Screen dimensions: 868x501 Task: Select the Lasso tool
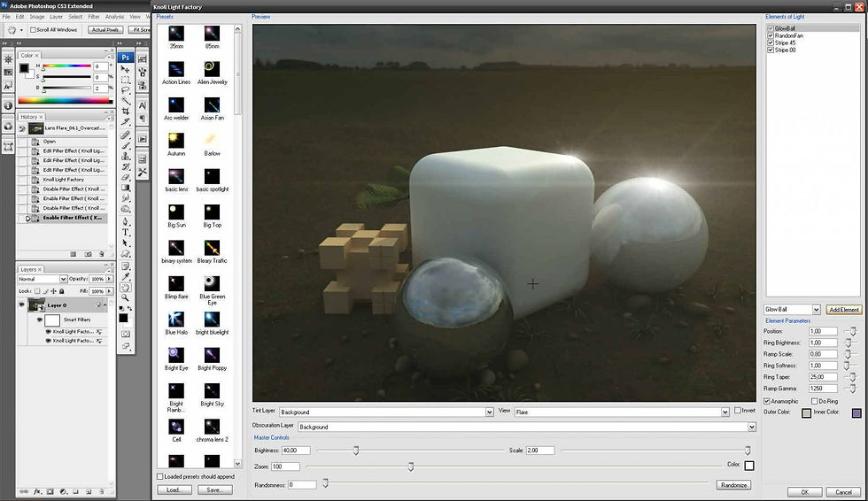(126, 90)
